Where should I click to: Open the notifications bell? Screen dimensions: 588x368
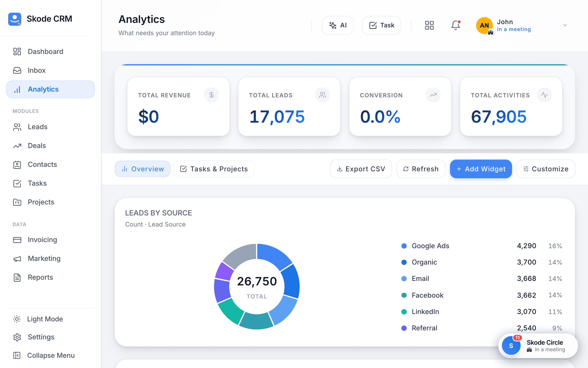pos(455,25)
